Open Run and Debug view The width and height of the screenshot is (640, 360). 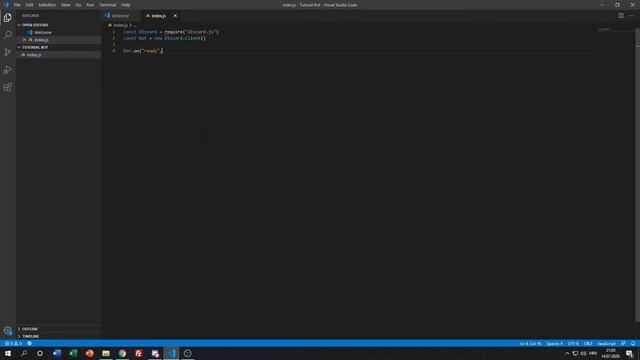tap(7, 70)
